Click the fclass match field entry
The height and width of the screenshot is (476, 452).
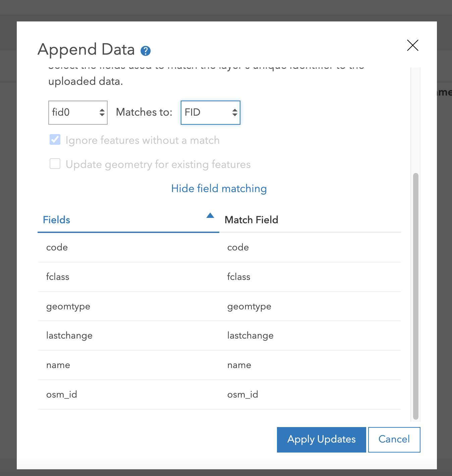(x=239, y=277)
